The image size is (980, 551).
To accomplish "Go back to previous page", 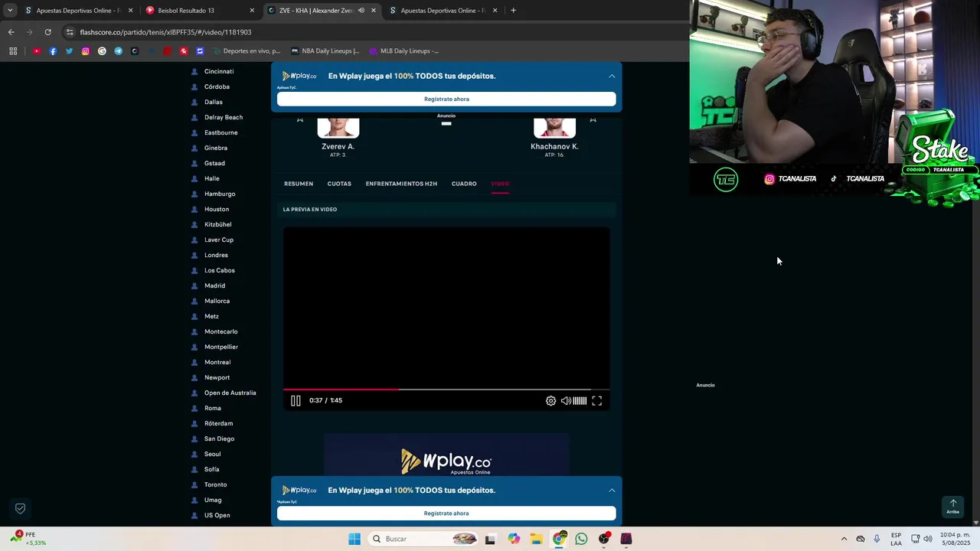I will (x=11, y=32).
